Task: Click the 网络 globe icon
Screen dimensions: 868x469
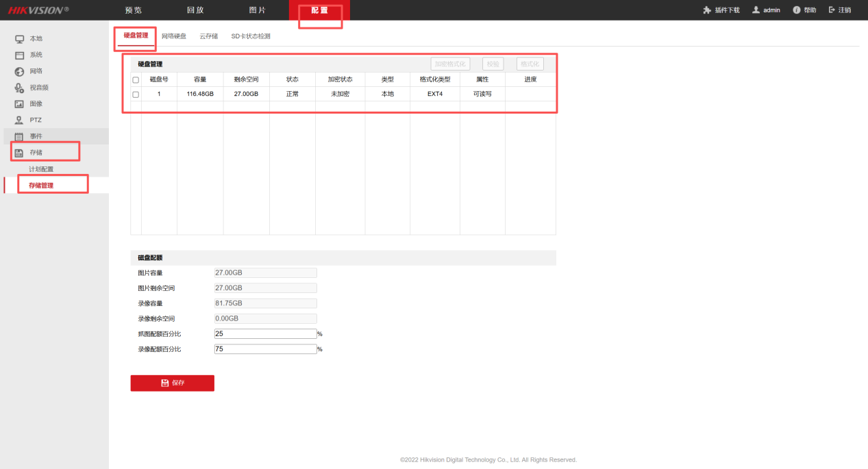Action: 19,72
